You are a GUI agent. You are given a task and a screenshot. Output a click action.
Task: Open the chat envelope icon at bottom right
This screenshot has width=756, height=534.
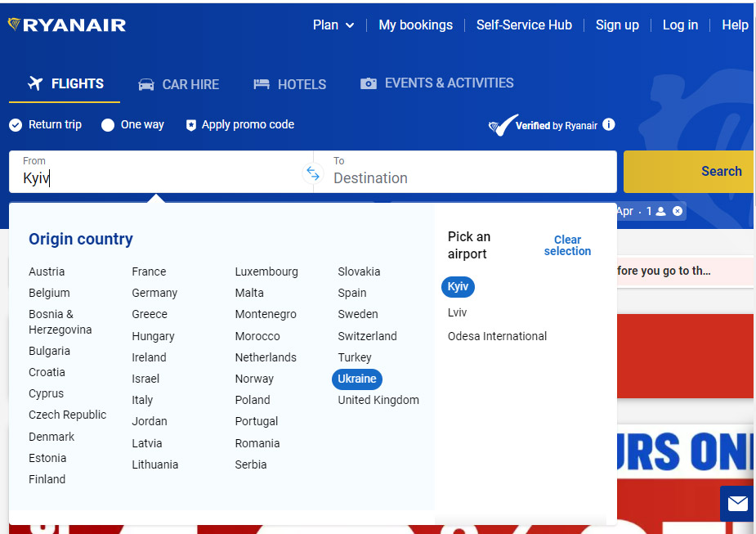[x=736, y=504]
